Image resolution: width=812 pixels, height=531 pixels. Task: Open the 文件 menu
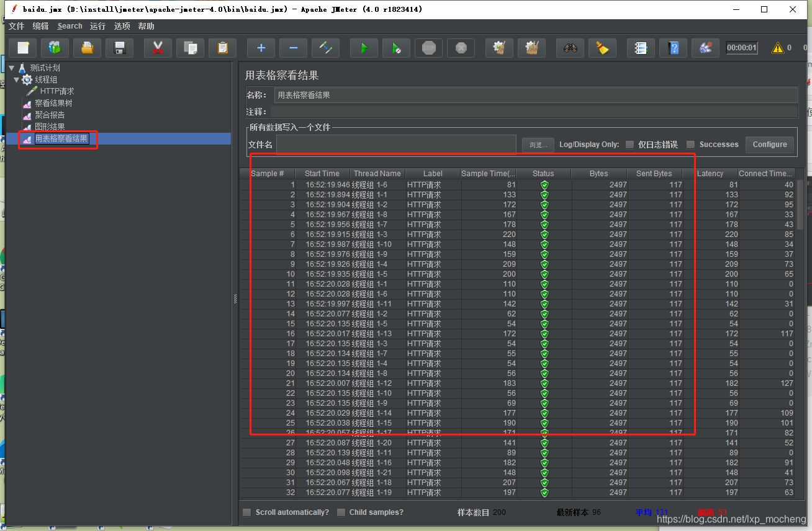pyautogui.click(x=16, y=26)
